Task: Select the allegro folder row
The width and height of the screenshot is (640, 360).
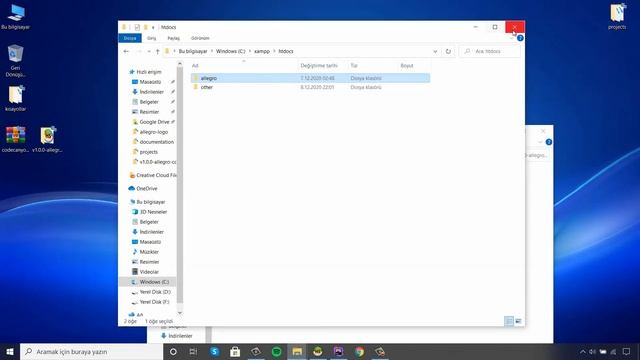Action: tap(310, 78)
